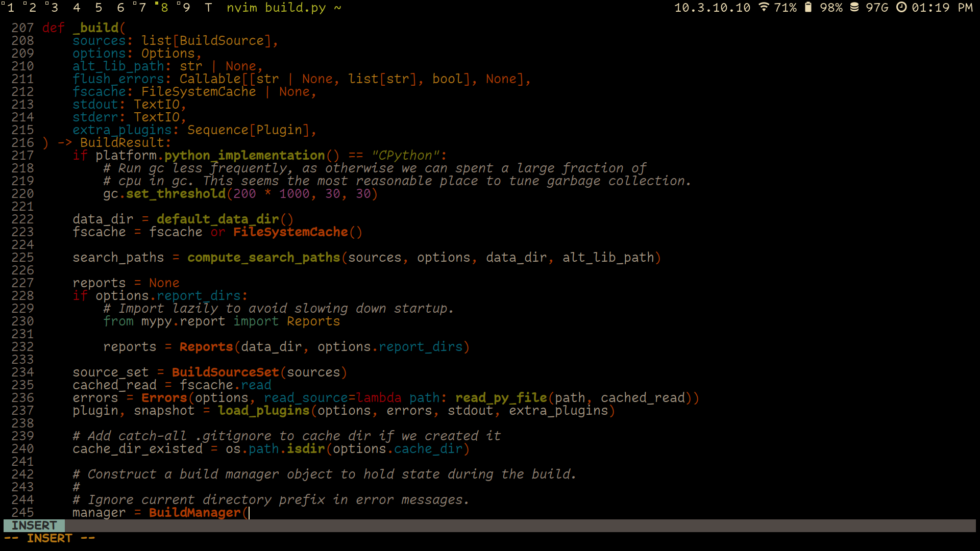Switch to workspace 2
The height and width of the screenshot is (551, 980).
tap(32, 8)
